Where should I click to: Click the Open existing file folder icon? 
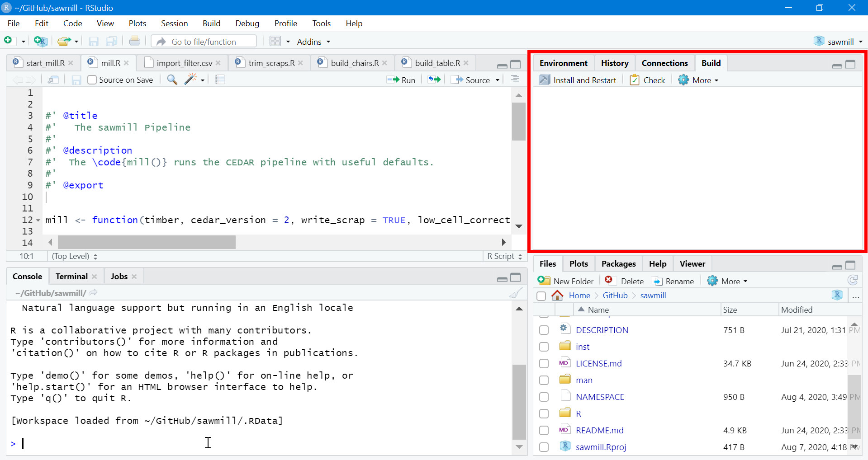click(x=64, y=42)
